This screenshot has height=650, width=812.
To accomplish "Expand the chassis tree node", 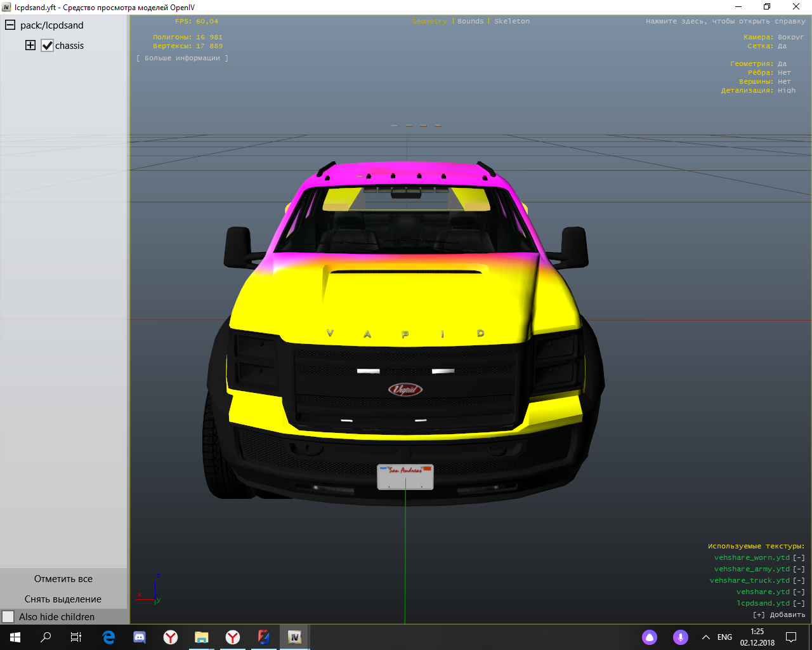I will (x=30, y=45).
